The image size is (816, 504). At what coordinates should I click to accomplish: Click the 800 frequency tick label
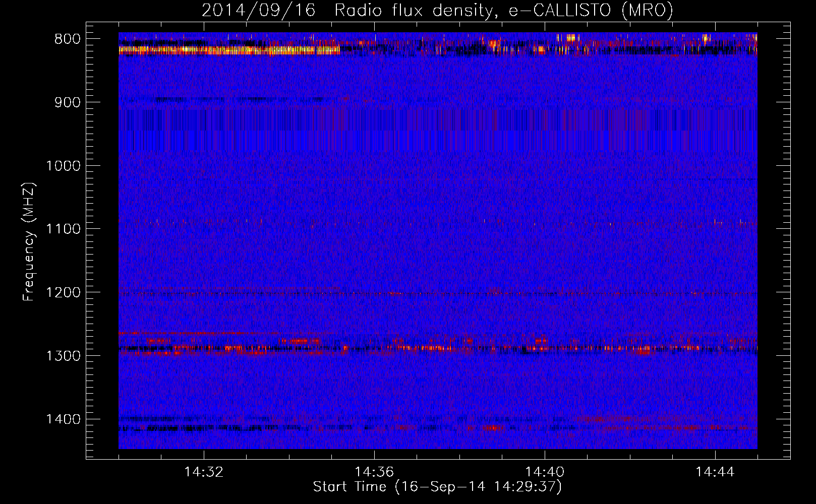pyautogui.click(x=68, y=39)
